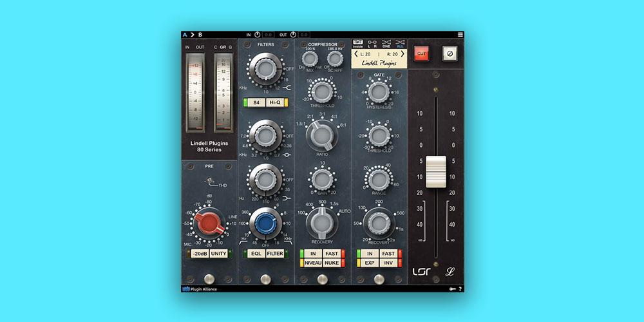Select previous TMT channel with left arrow
Screen dimensions: 644x322
(x=356, y=54)
